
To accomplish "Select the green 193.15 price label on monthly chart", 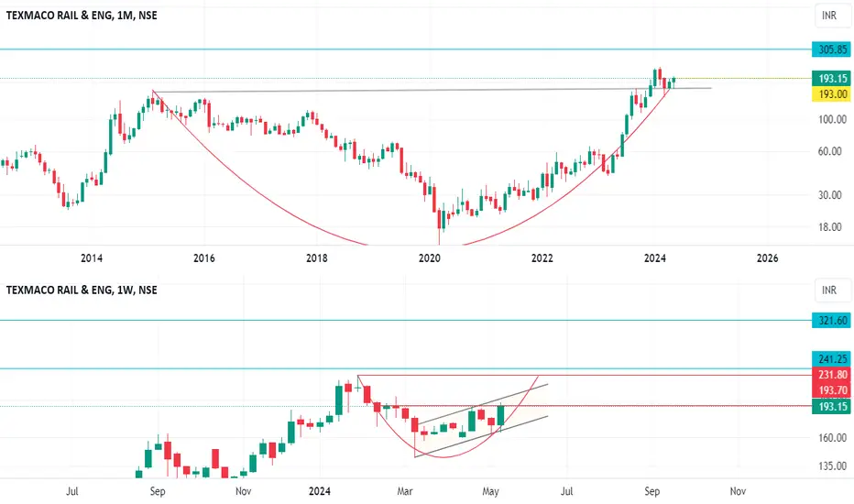I will 832,79.
